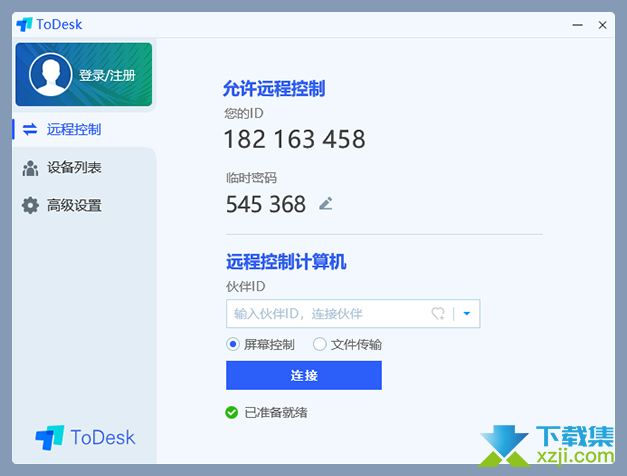Click the temporary password 545 368

click(266, 204)
